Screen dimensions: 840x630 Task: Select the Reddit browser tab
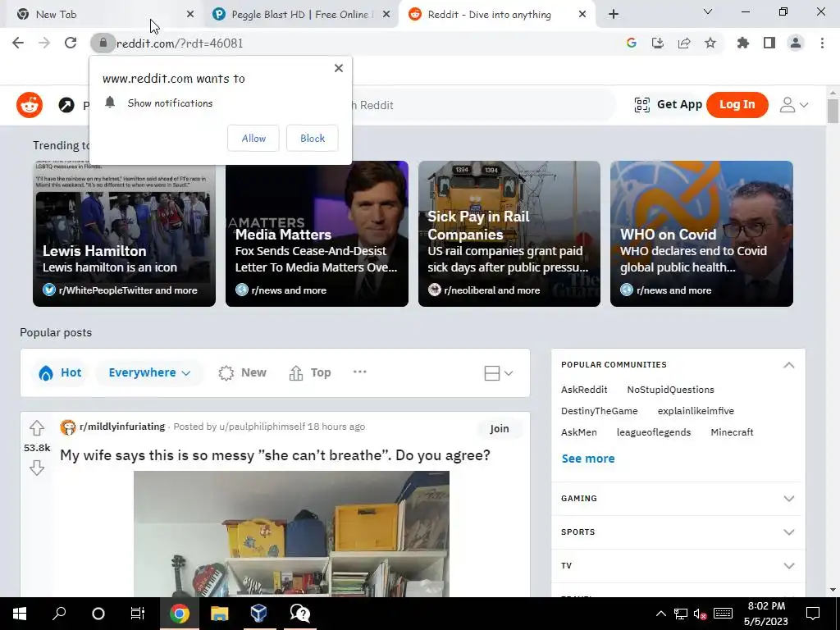click(x=496, y=15)
